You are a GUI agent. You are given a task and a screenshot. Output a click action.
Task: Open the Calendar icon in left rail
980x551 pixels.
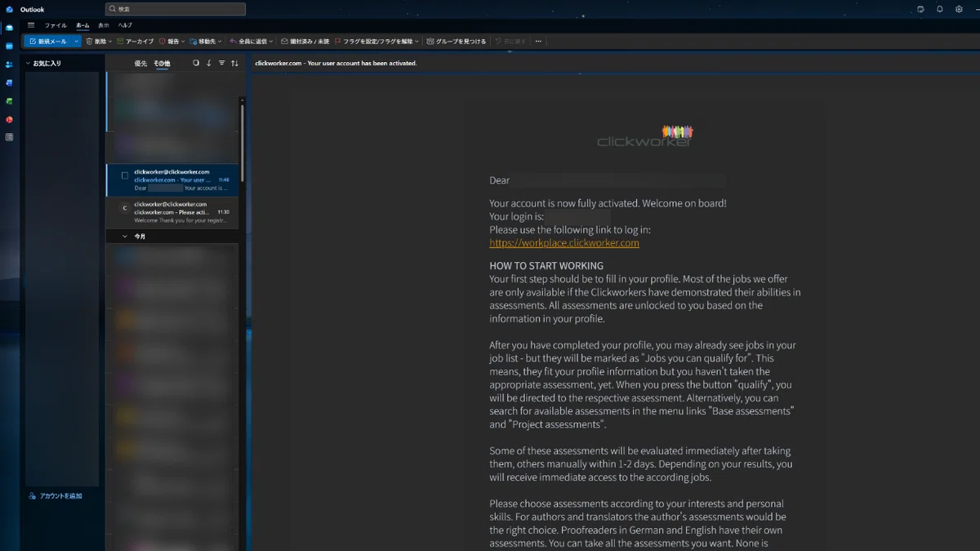(x=9, y=46)
